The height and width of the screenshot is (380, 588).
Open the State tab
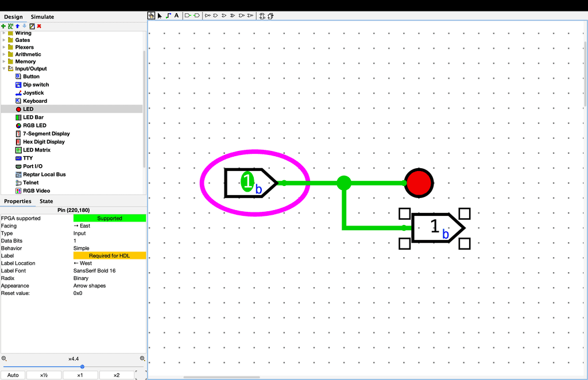[46, 201]
